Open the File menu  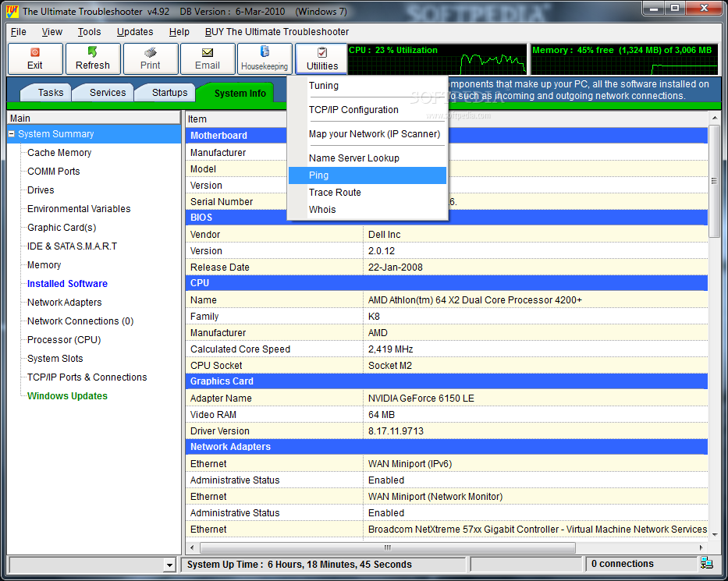[19, 31]
